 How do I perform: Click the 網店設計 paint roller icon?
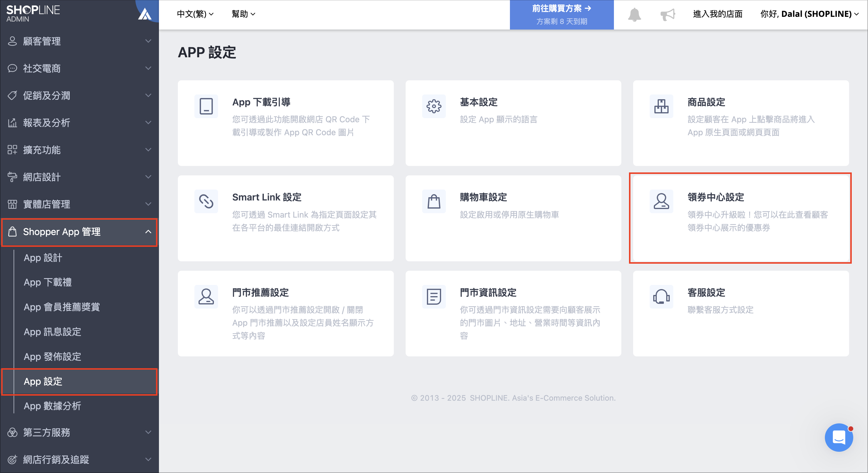point(12,177)
